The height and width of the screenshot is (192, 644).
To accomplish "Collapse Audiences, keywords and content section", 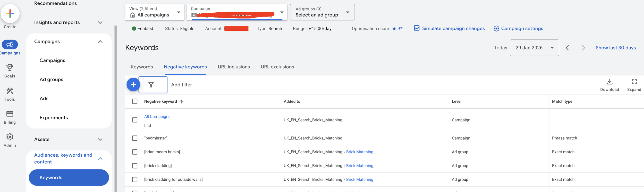I will click(x=100, y=158).
